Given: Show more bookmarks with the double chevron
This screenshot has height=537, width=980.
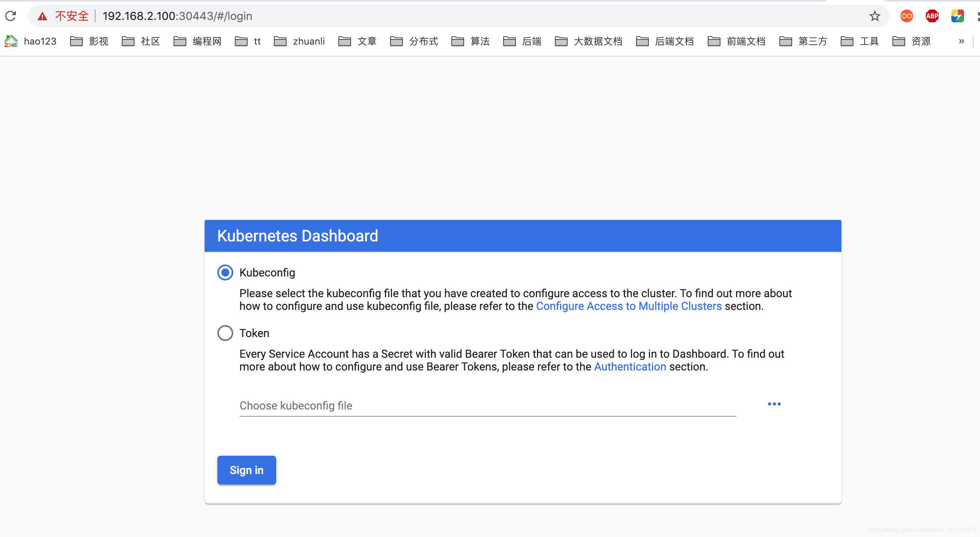Looking at the screenshot, I should [x=961, y=41].
